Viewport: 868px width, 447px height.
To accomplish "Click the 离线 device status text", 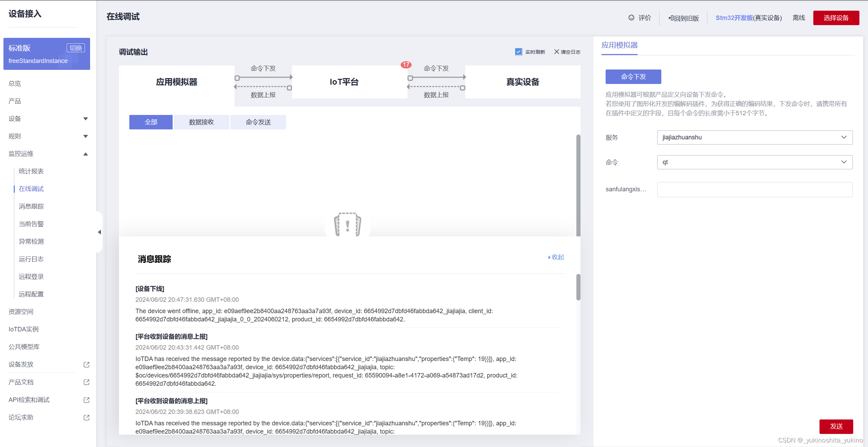I will (799, 18).
